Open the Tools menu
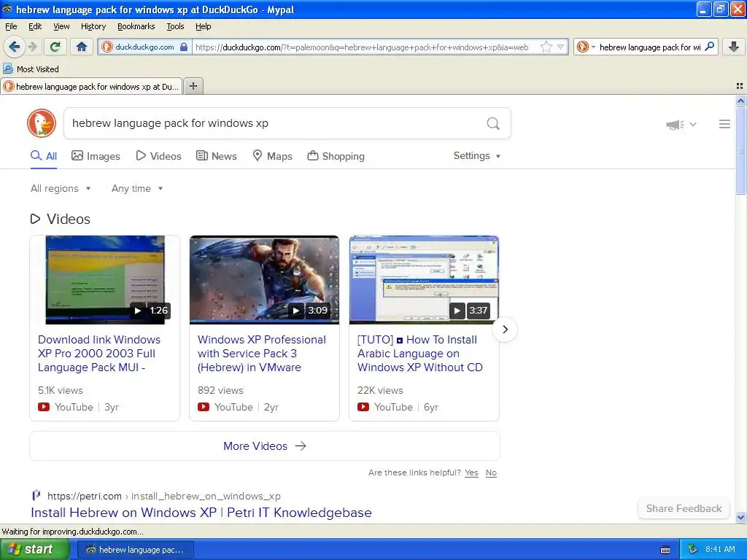The width and height of the screenshot is (747, 560). coord(175,26)
